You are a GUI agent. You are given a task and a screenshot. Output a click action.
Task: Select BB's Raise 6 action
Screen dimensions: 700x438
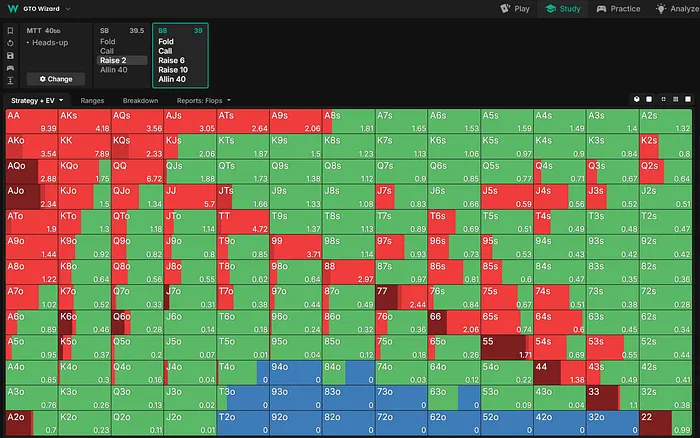tap(173, 60)
